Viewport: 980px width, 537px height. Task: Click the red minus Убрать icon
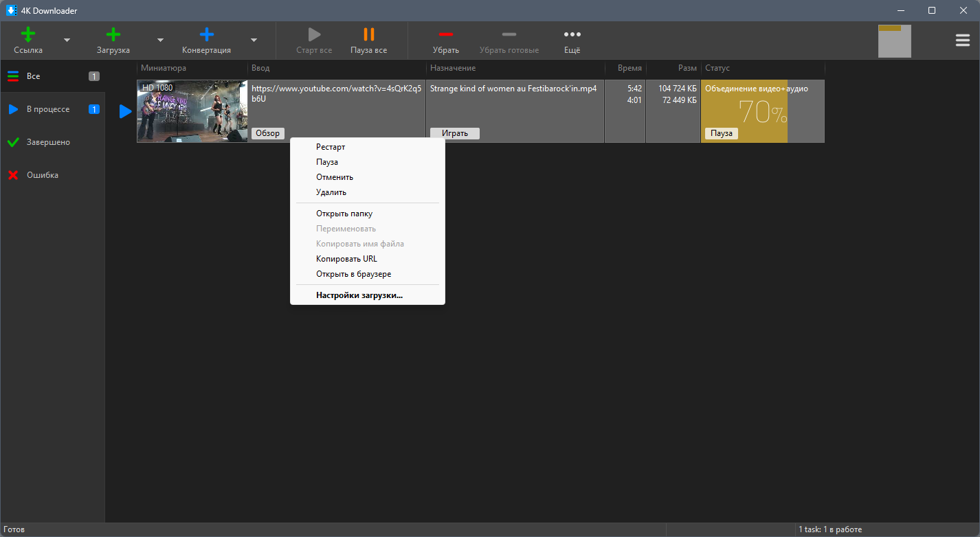[446, 34]
